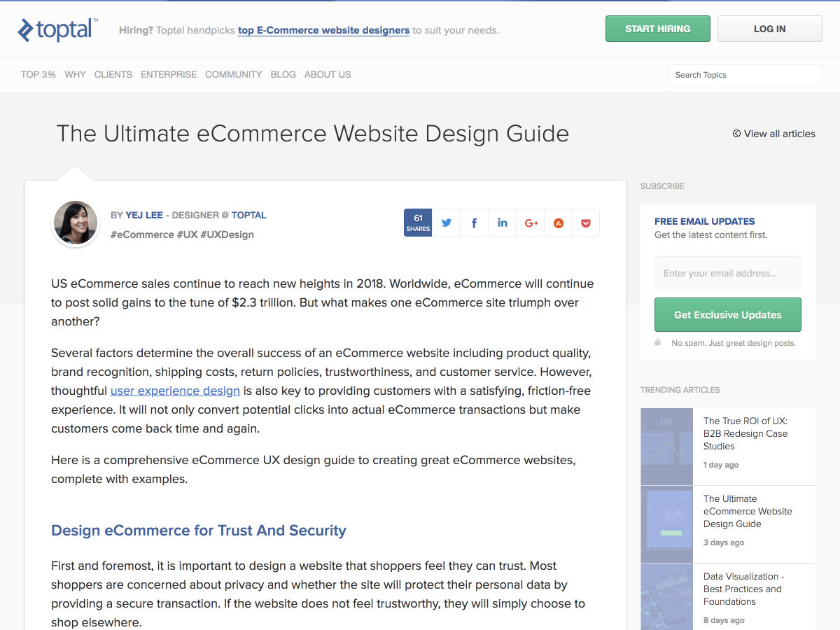Open the Why menu item
The width and height of the screenshot is (840, 630).
pyautogui.click(x=75, y=74)
